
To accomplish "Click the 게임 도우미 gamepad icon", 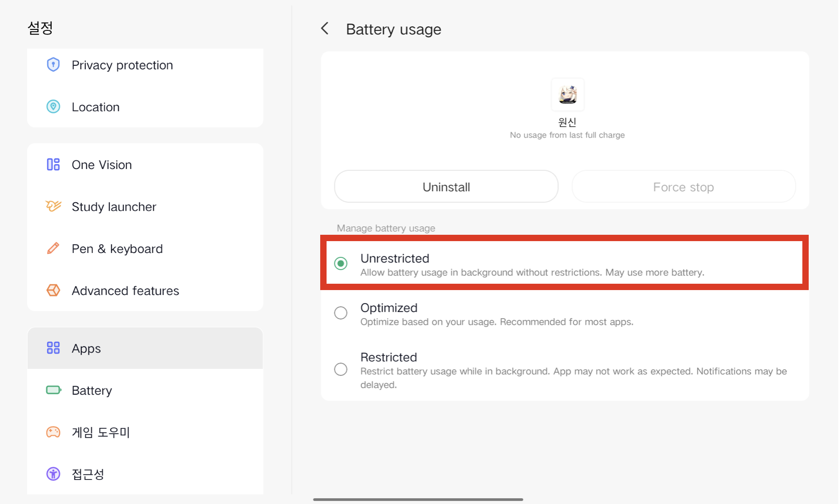I will [x=53, y=432].
